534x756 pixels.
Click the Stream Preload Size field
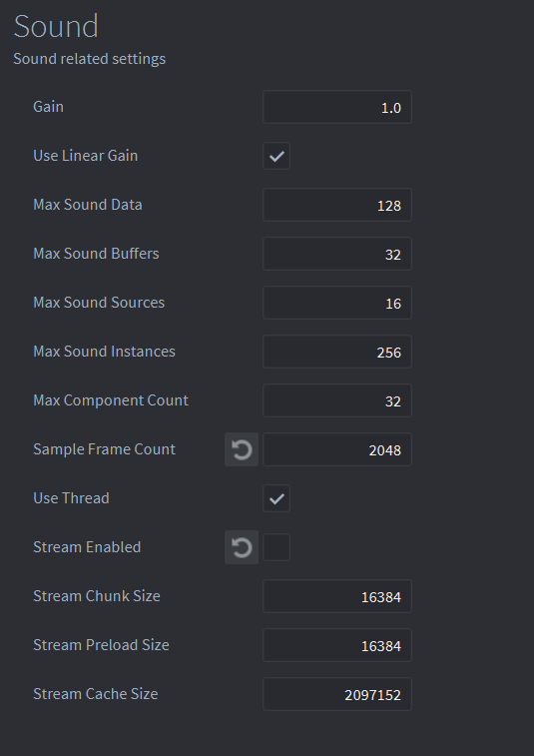tap(337, 645)
